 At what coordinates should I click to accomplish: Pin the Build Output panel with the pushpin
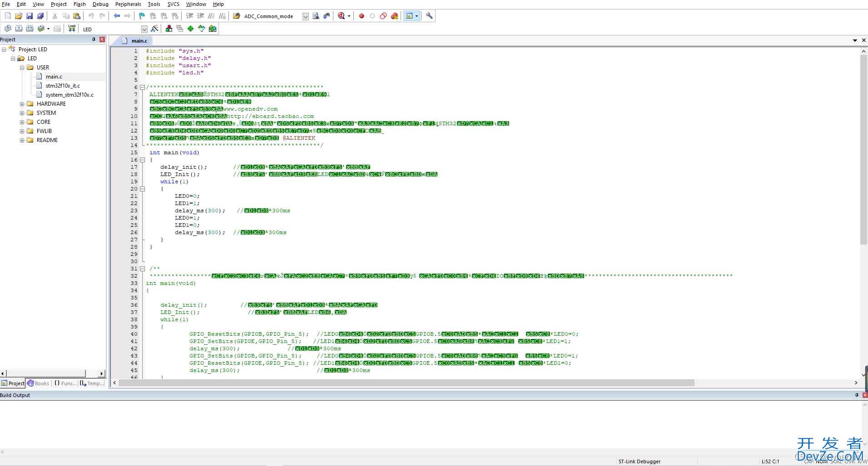[x=857, y=395]
